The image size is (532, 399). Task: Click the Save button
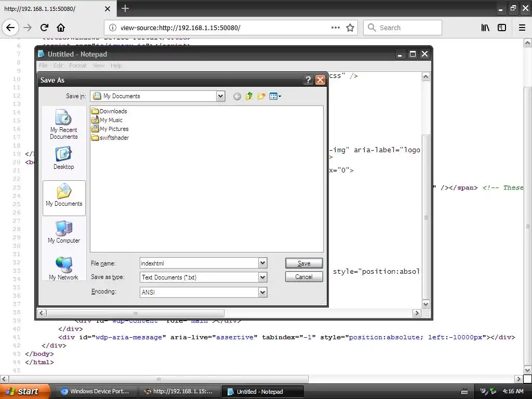point(304,263)
